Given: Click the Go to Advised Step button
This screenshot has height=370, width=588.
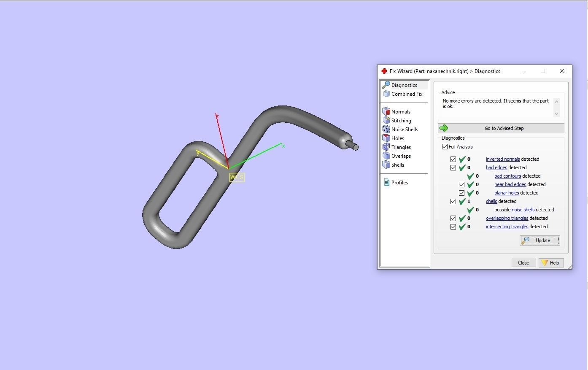Looking at the screenshot, I should coord(501,128).
